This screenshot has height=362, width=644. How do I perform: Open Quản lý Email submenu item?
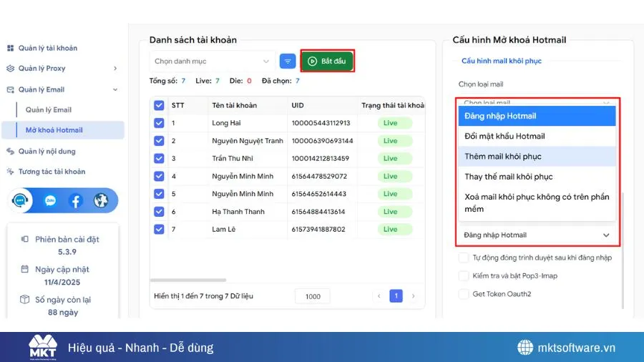pos(49,110)
